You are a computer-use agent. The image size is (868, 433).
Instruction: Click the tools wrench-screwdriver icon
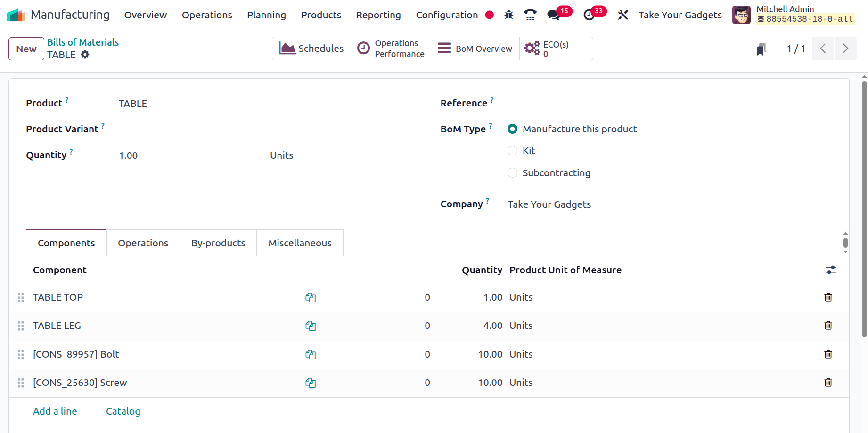pyautogui.click(x=623, y=15)
